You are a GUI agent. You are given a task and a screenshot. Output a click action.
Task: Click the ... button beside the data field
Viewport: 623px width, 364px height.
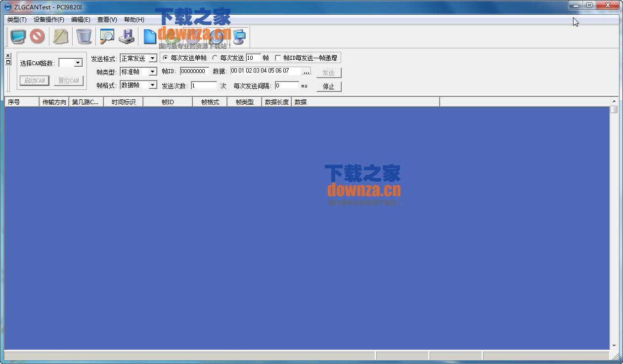[x=307, y=72]
